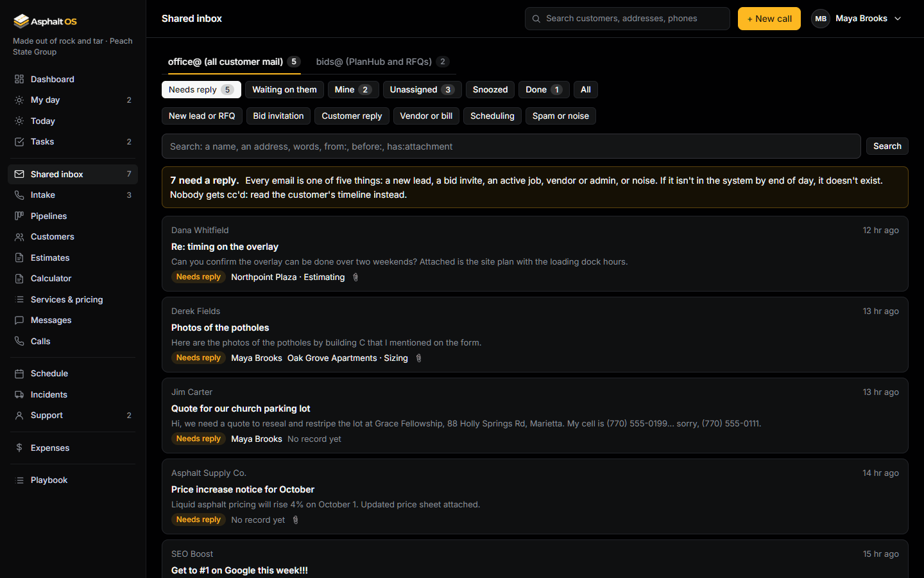
Task: Show All conversations filter
Action: click(x=586, y=90)
